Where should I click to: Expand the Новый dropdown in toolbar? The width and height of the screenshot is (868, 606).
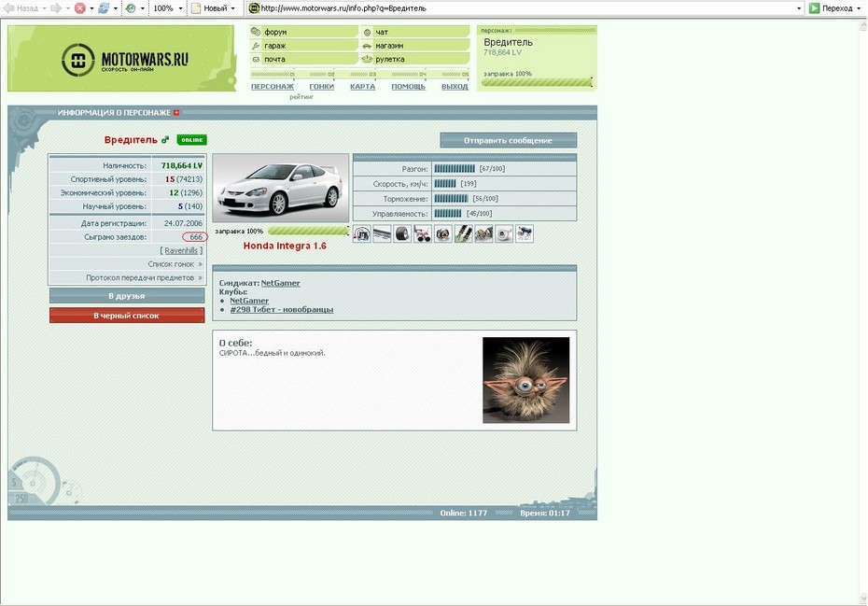(x=234, y=8)
